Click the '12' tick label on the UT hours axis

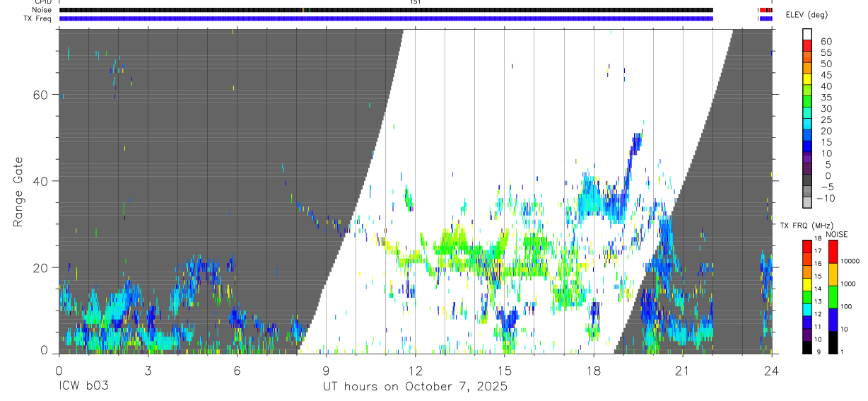tap(415, 370)
